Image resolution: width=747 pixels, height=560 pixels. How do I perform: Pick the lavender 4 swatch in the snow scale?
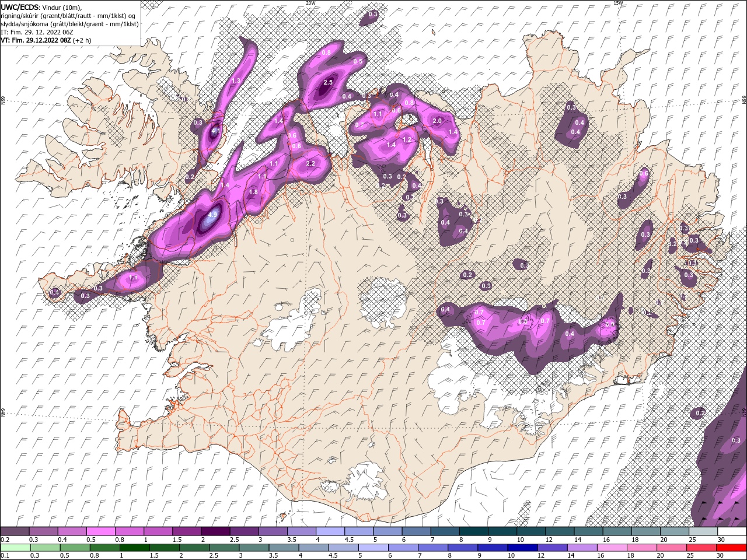(330, 531)
